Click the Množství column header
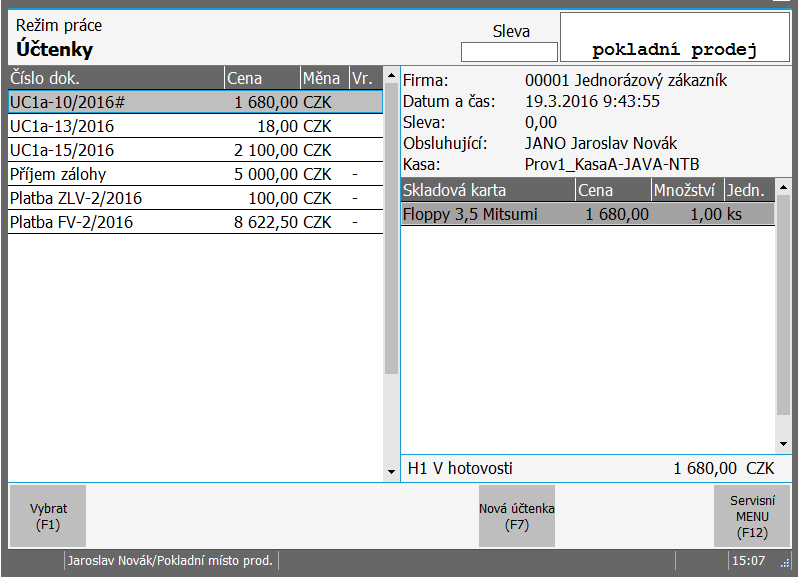The image size is (798, 578). 688,190
